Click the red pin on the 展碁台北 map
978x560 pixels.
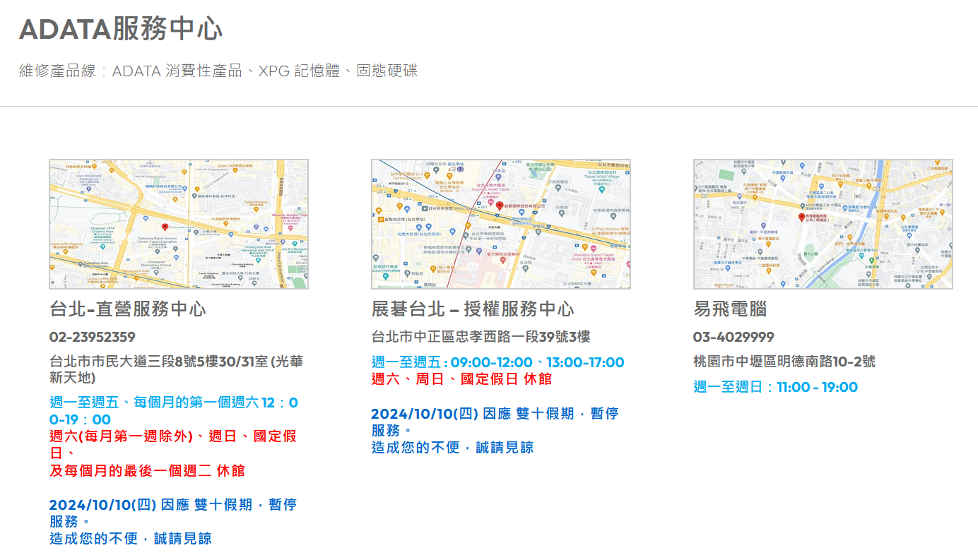pyautogui.click(x=499, y=205)
